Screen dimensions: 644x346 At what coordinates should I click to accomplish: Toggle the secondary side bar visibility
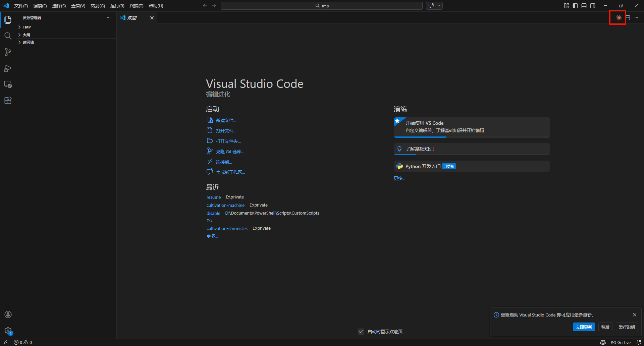pyautogui.click(x=593, y=6)
